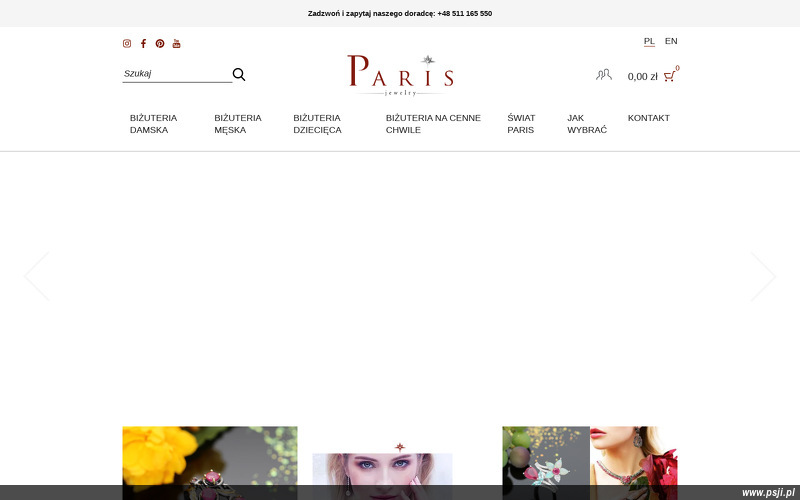Open the Facebook social icon

[143, 43]
